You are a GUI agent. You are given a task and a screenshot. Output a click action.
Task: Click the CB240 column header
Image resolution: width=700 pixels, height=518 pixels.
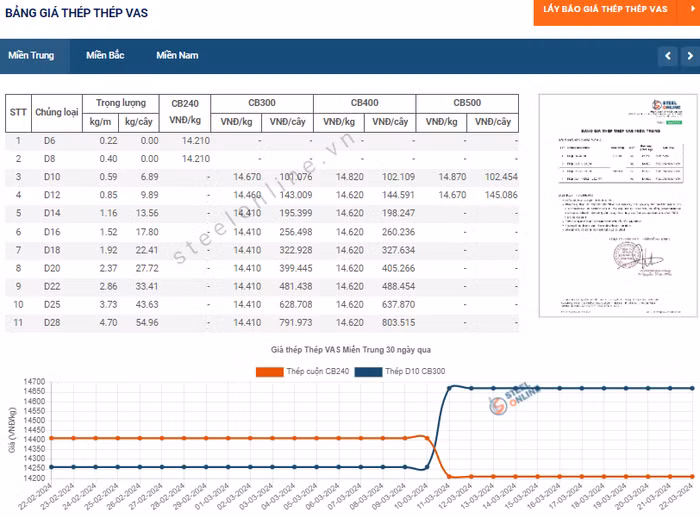pos(185,112)
